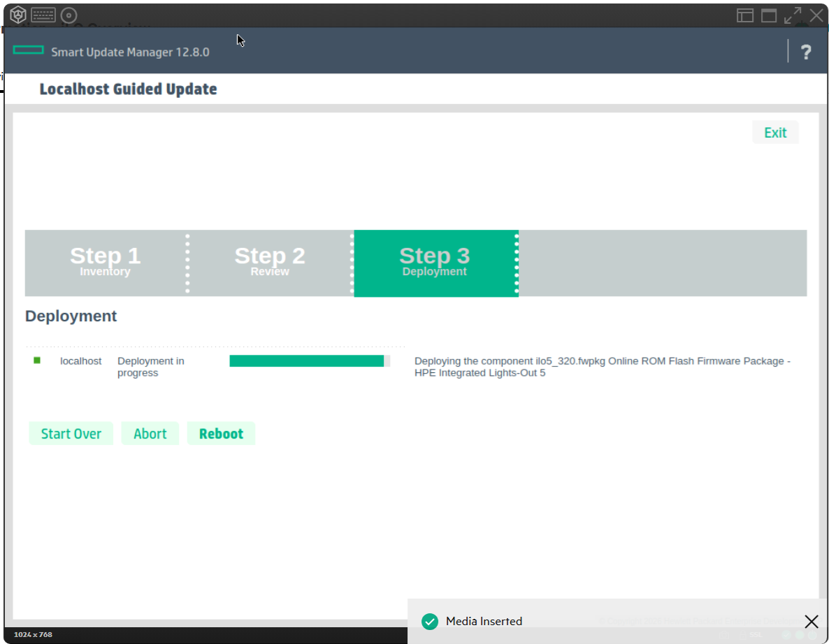Switch the console to docked layout view
829x644 pixels.
[745, 15]
